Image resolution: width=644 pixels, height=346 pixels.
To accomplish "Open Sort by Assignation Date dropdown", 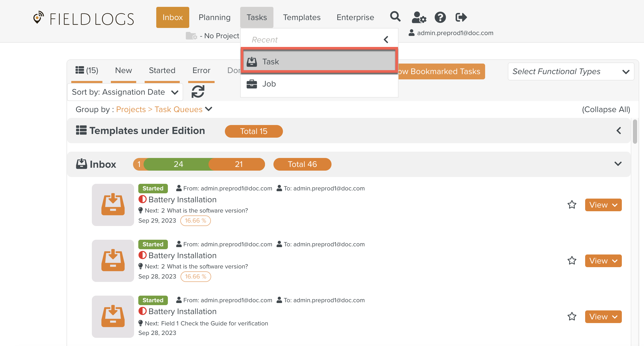I will pyautogui.click(x=125, y=92).
